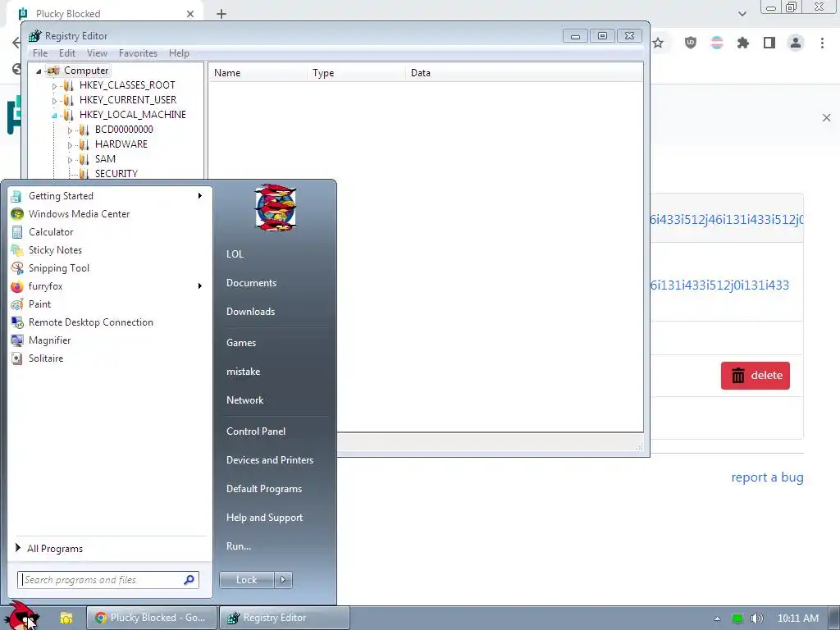Click the Chrome bookmark star icon
This screenshot has height=630, width=840.
click(658, 43)
